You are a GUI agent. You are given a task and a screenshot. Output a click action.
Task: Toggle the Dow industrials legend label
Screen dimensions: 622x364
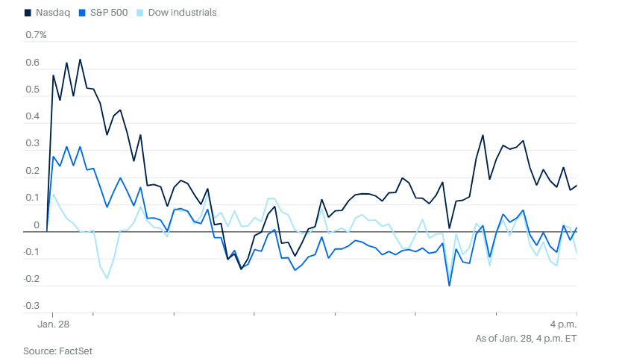click(183, 13)
